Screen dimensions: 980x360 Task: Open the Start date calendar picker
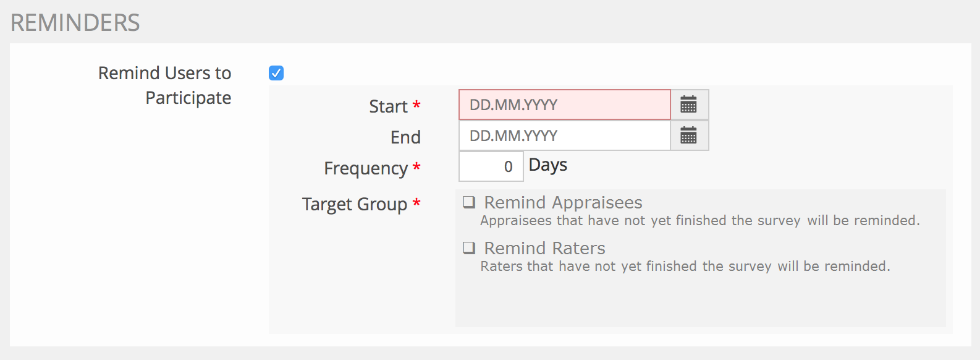[689, 105]
